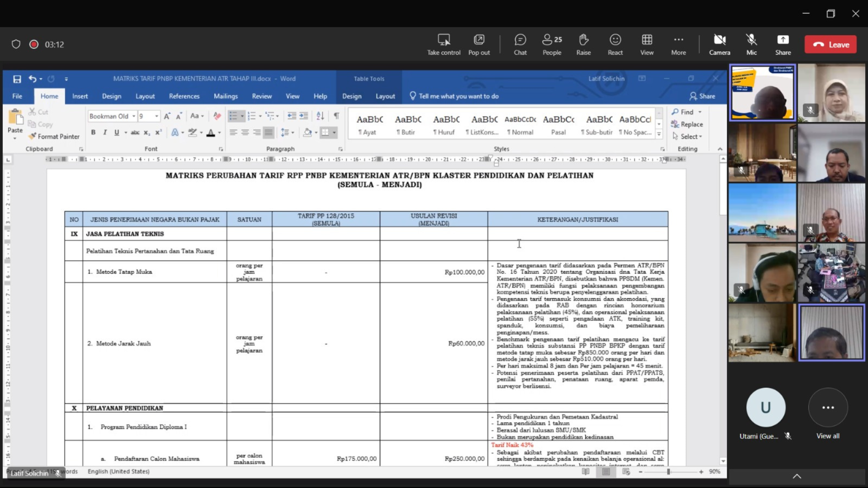The image size is (868, 488).
Task: Raise your hand in the meeting
Action: [x=583, y=45]
